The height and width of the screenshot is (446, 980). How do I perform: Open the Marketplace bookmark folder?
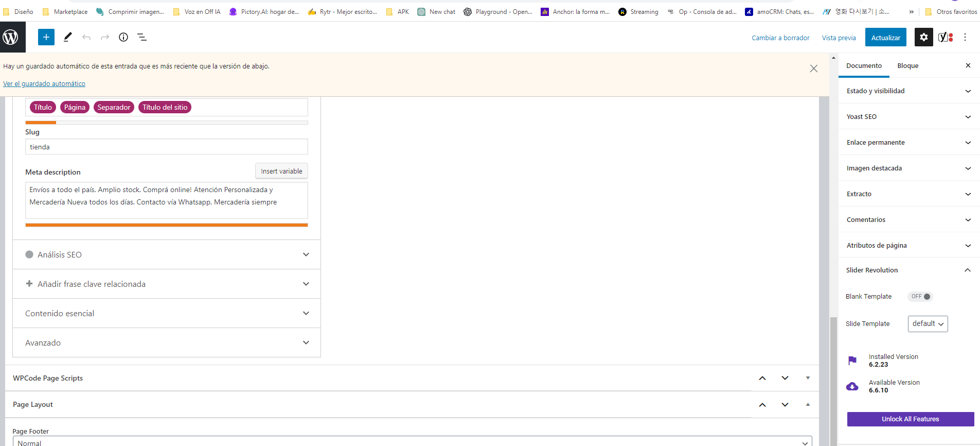[x=65, y=11]
